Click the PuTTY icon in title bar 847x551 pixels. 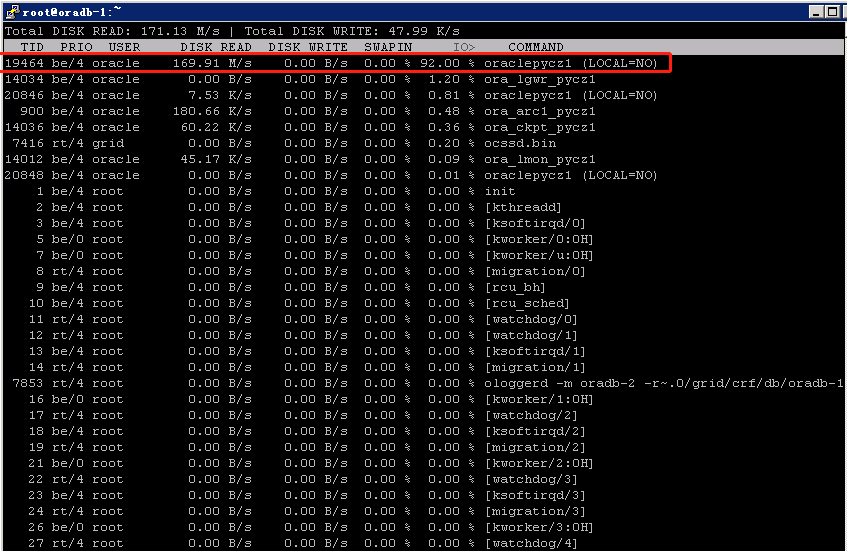[12, 11]
